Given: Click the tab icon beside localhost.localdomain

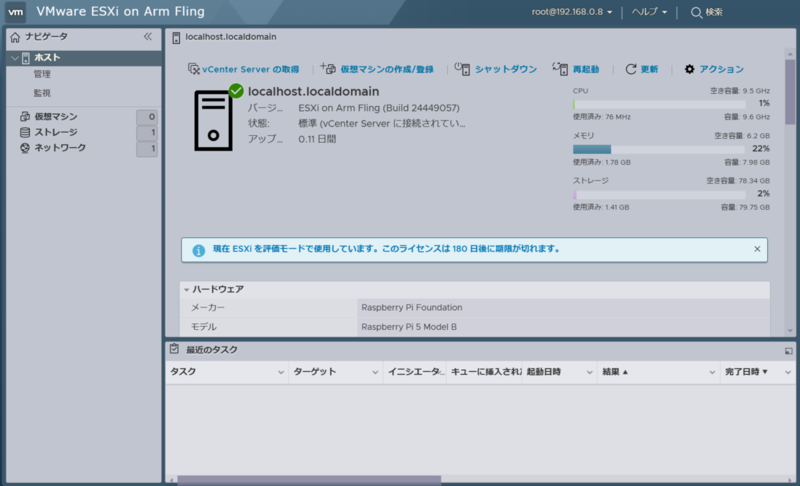Looking at the screenshot, I should point(176,38).
